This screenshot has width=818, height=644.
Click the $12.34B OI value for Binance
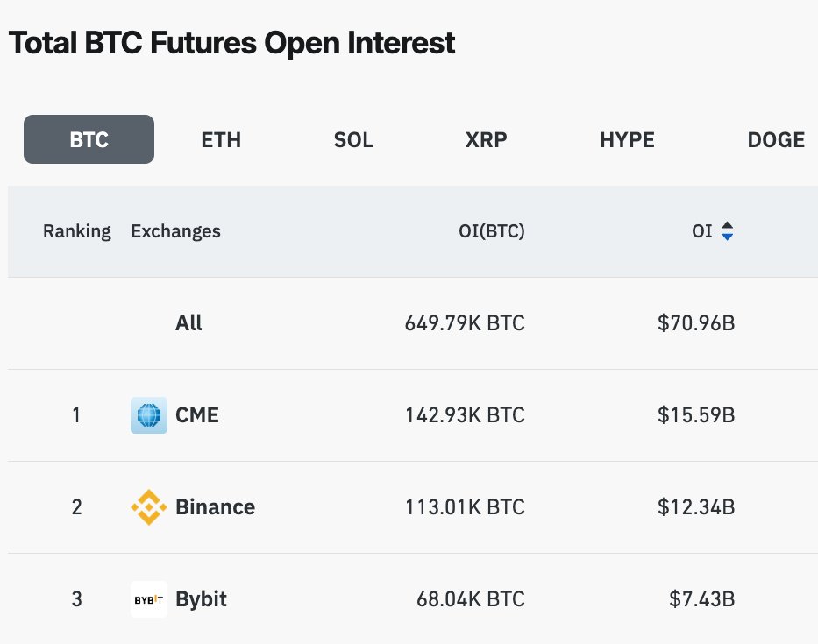point(696,507)
